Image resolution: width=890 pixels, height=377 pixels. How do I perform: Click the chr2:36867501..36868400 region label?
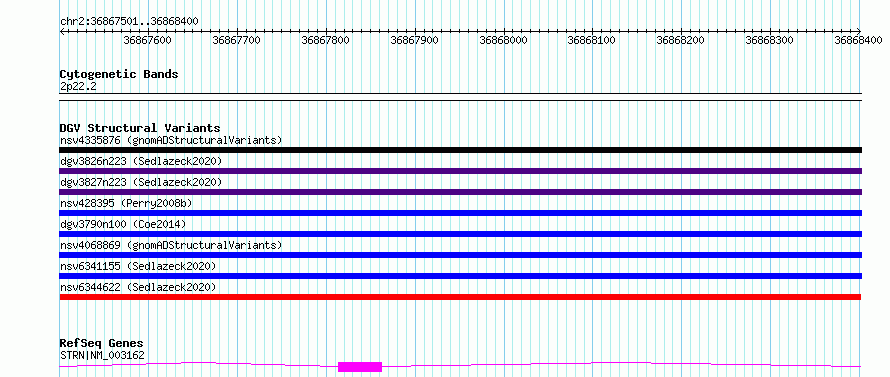[129, 22]
